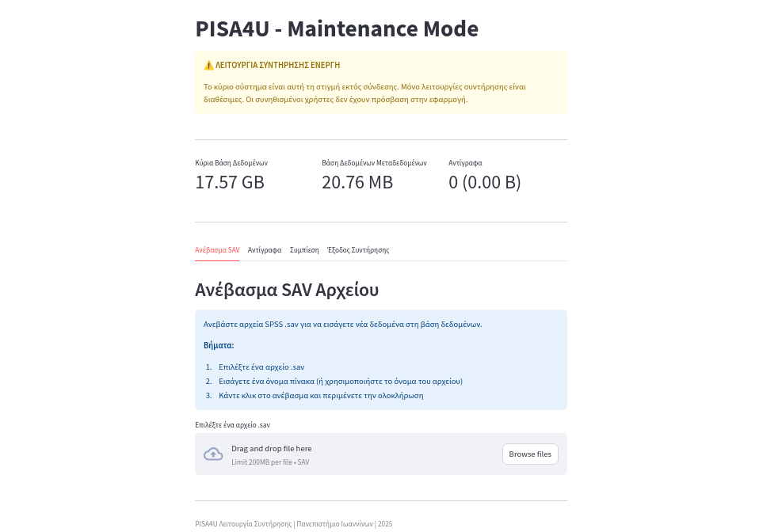The height and width of the screenshot is (532, 759).
Task: Select the Ανέβασμα SAV tab
Action: [x=217, y=250]
